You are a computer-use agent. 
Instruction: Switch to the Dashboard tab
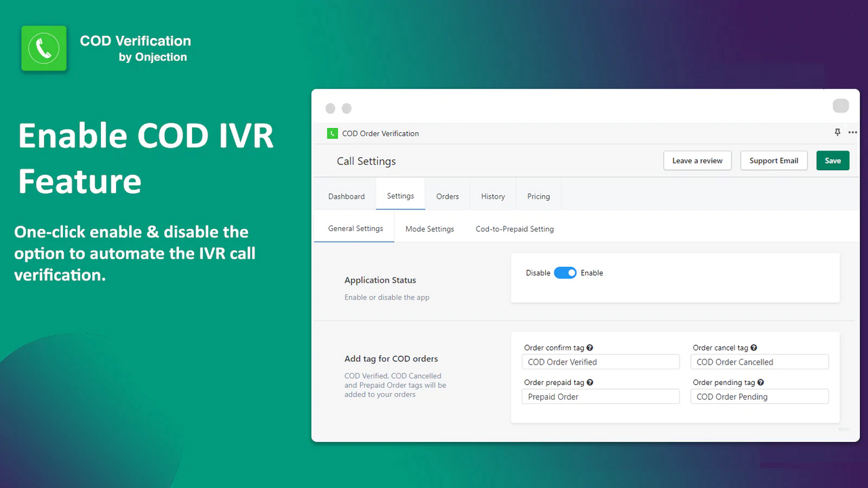[x=347, y=196]
